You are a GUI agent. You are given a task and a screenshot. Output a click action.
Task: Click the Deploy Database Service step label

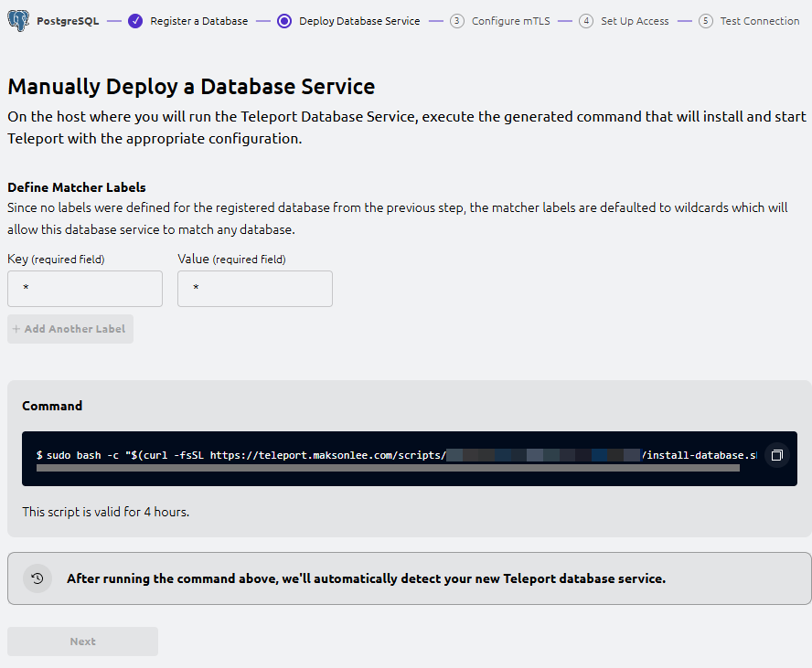[359, 21]
